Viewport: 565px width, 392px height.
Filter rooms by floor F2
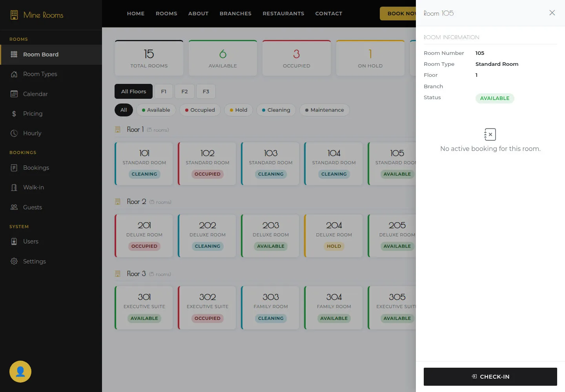click(184, 91)
